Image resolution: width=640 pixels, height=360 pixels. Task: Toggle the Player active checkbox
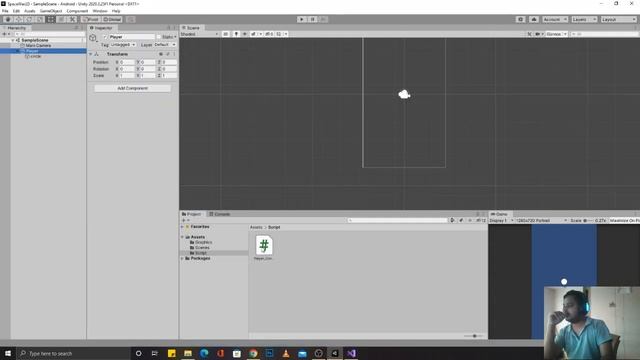click(x=105, y=37)
